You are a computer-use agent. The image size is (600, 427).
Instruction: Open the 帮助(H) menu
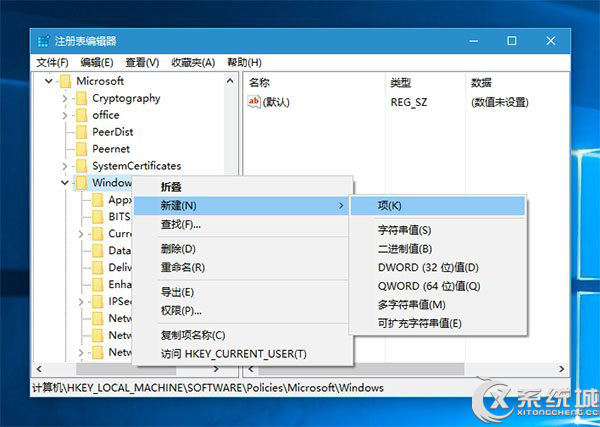click(x=244, y=62)
